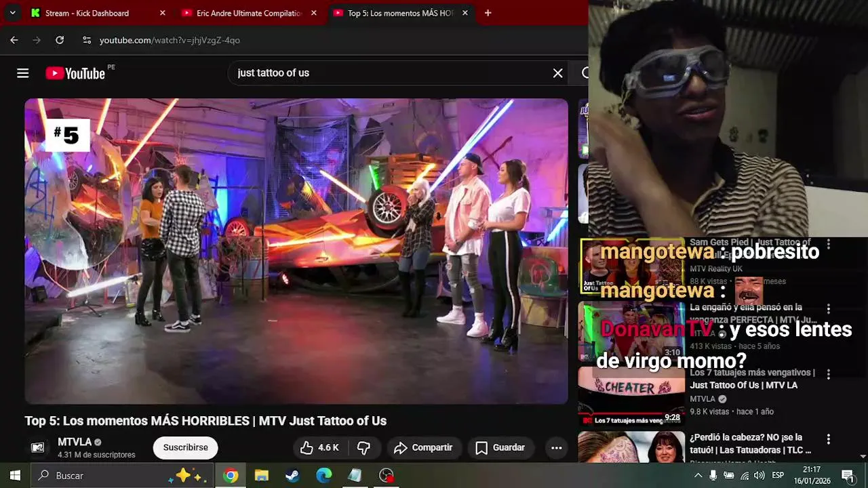Open options for ¿Perdió la cabeza? video
Viewport: 868px width, 488px height.
tap(828, 439)
